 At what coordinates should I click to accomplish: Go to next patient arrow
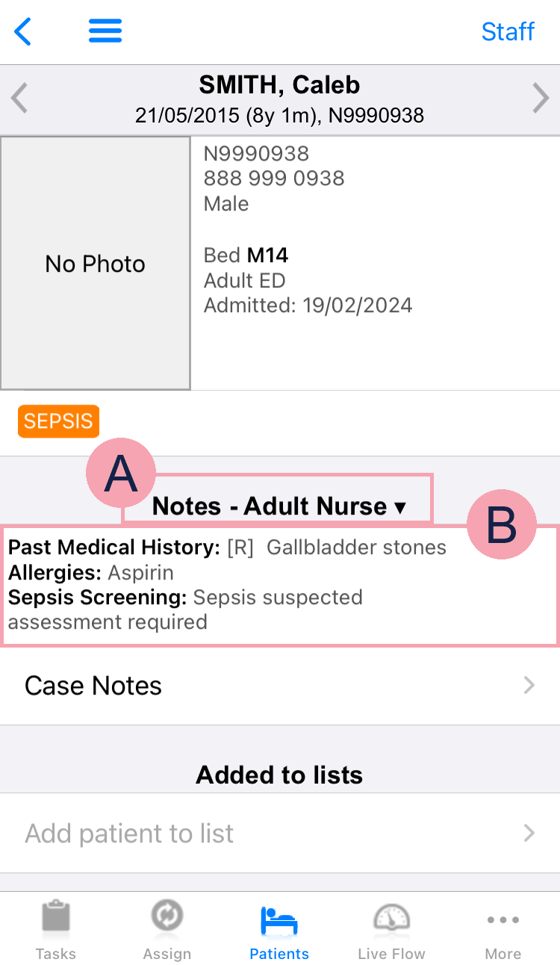540,99
